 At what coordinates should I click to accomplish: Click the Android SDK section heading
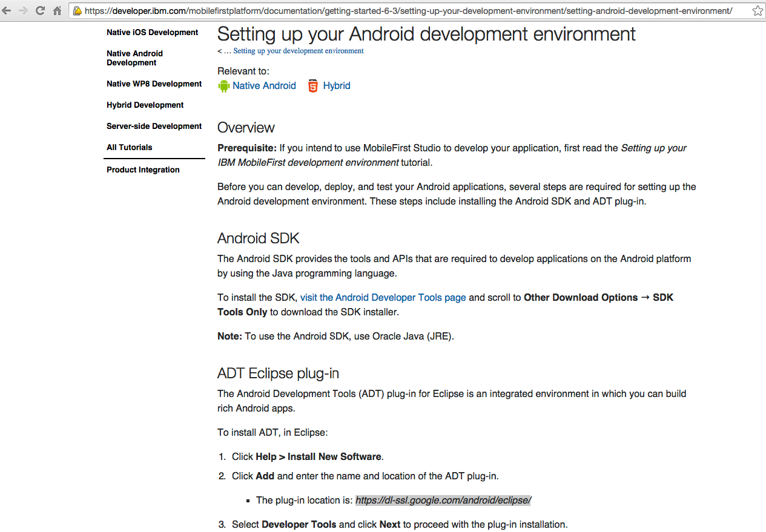259,238
